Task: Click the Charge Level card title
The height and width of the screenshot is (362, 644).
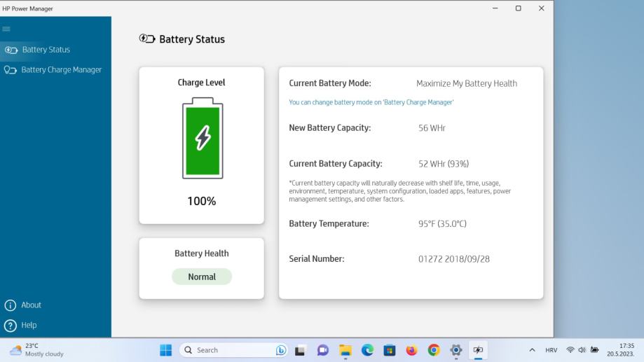Action: tap(201, 83)
